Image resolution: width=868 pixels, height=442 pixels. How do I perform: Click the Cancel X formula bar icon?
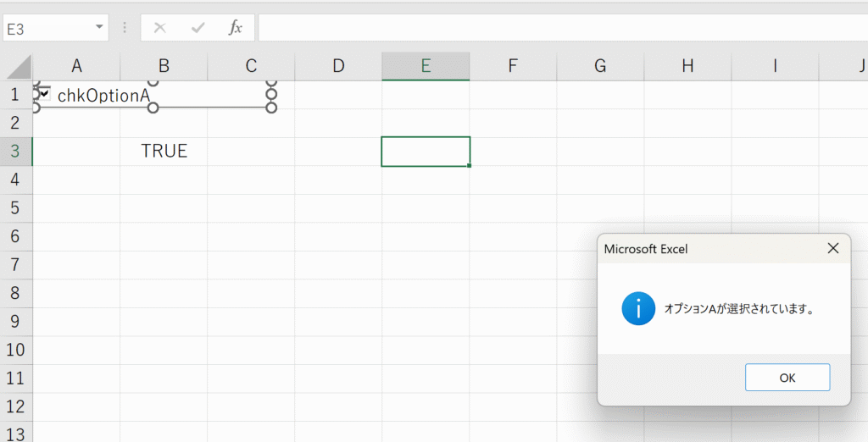[159, 28]
